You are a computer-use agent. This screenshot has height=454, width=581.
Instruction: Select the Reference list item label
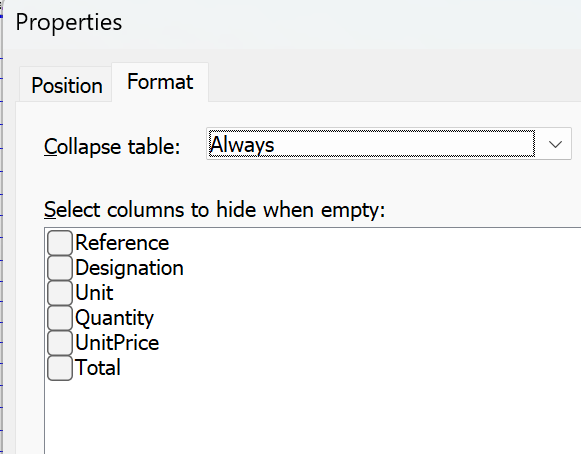tap(122, 243)
